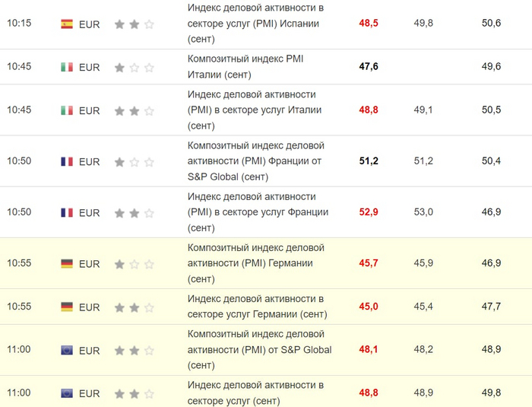This screenshot has width=532, height=407.
Task: Open the Composite PMI Italy event
Action: click(x=245, y=67)
